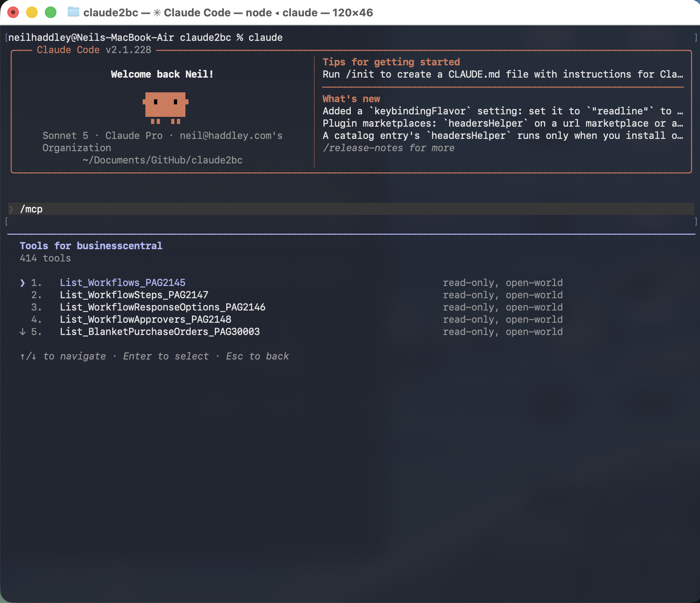The image size is (700, 603).
Task: Click the red close window button
Action: pos(13,12)
